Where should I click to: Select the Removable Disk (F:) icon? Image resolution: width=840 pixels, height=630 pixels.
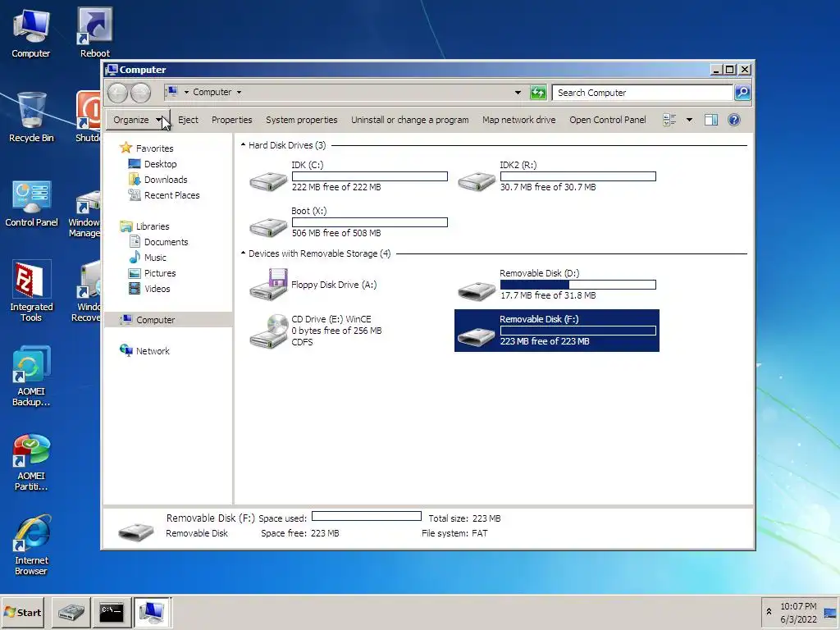477,336
